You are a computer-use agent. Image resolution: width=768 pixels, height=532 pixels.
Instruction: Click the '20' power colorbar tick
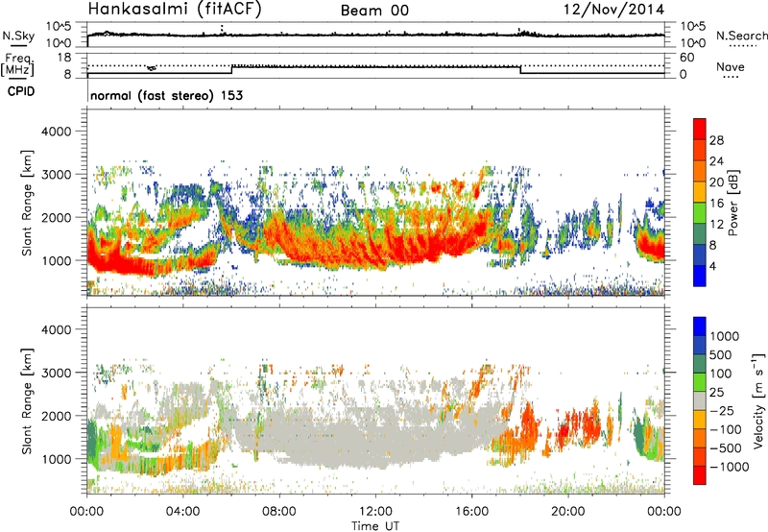(716, 182)
